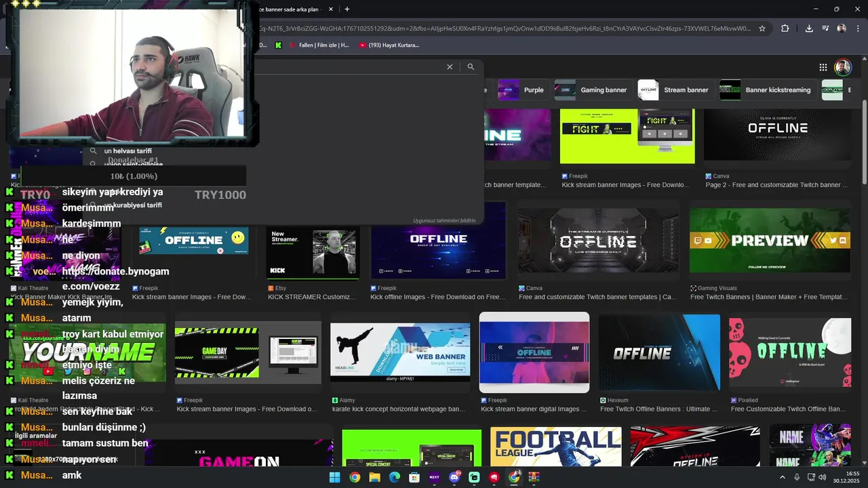This screenshot has height=488, width=868.
Task: Open the volume speaker tray icon
Action: pos(822,477)
